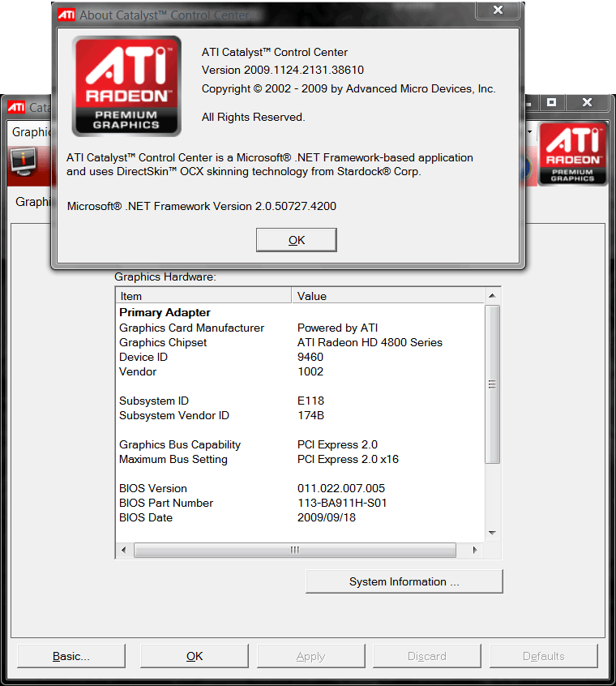Click the horizontal scrollbar thumb
This screenshot has height=686, width=616.
pos(295,550)
